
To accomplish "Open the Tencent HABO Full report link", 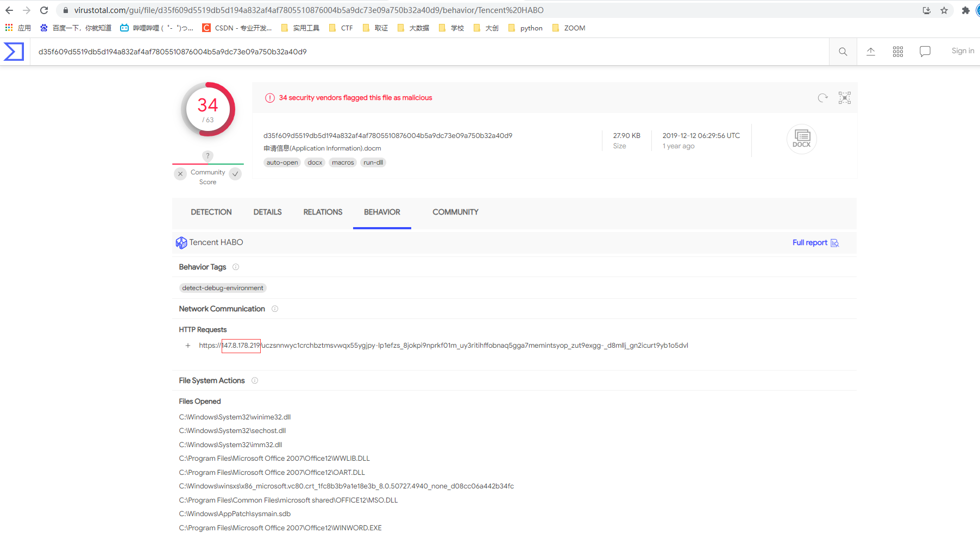I will tap(815, 243).
